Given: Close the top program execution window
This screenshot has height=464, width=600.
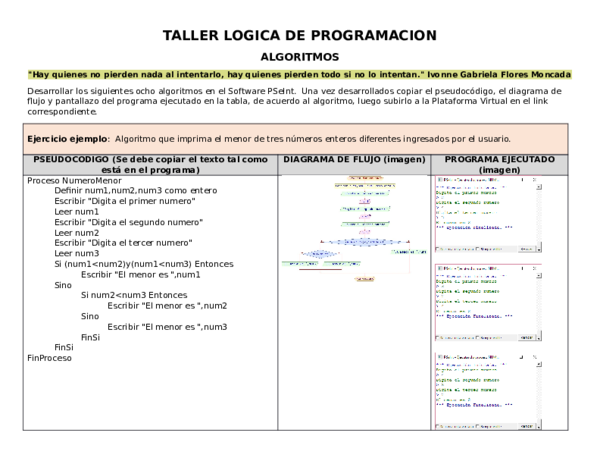Looking at the screenshot, I should (x=536, y=179).
